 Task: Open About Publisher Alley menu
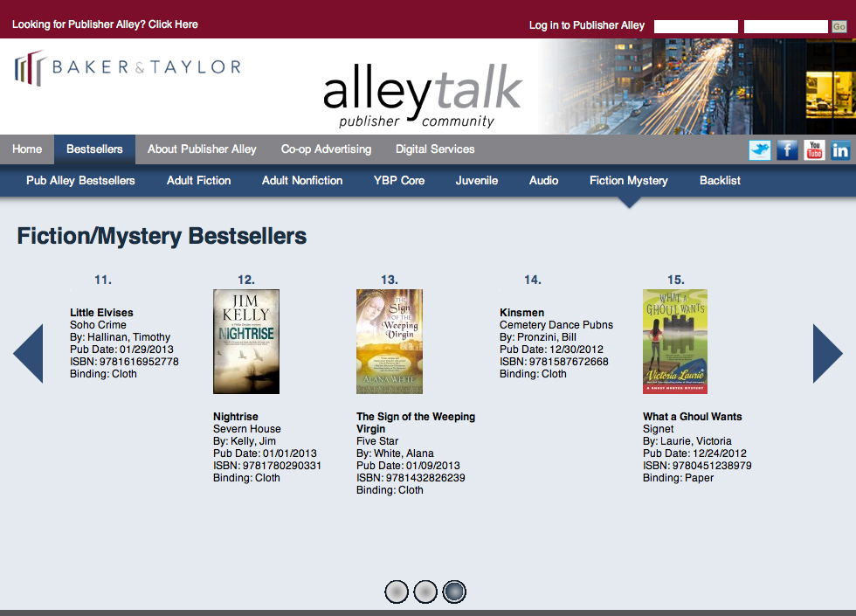[202, 149]
